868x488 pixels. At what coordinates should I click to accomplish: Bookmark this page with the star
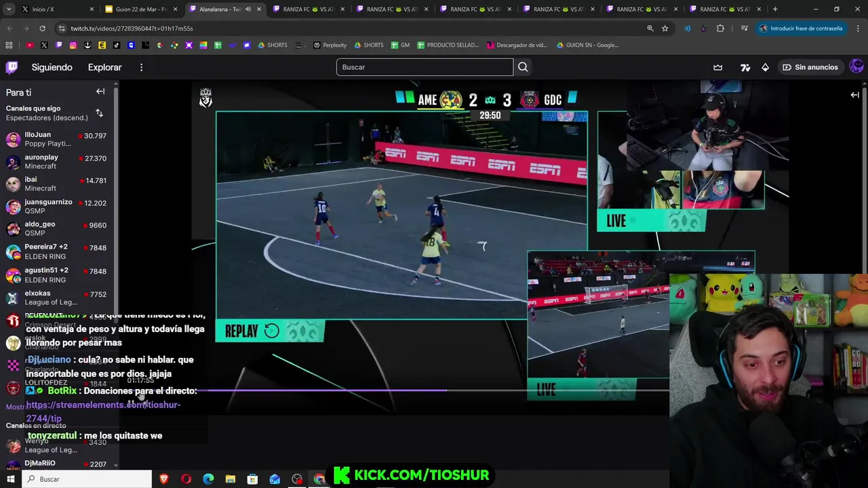click(x=665, y=28)
